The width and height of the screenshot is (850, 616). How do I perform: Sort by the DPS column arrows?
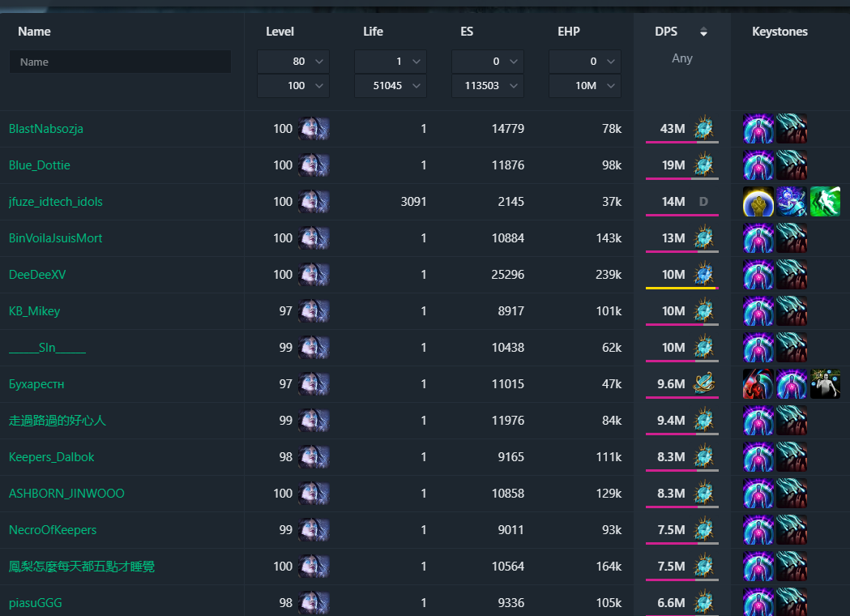[x=703, y=32]
